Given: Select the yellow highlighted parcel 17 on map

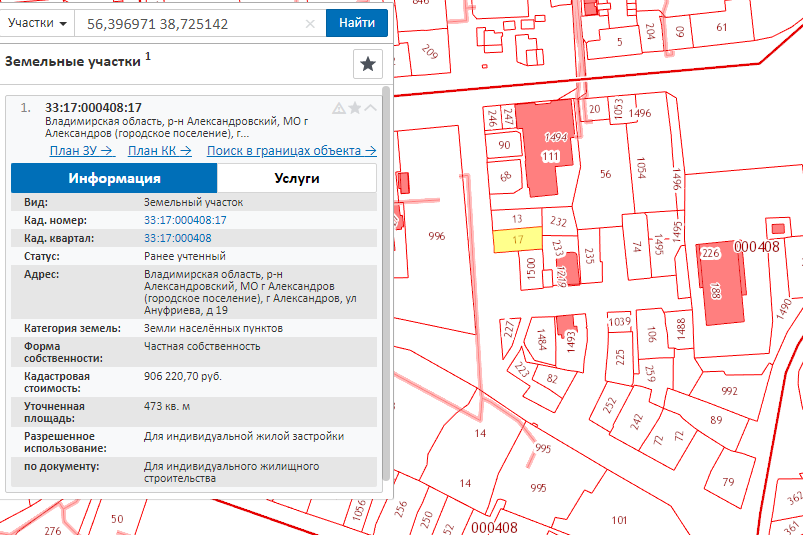Looking at the screenshot, I should coord(517,239).
